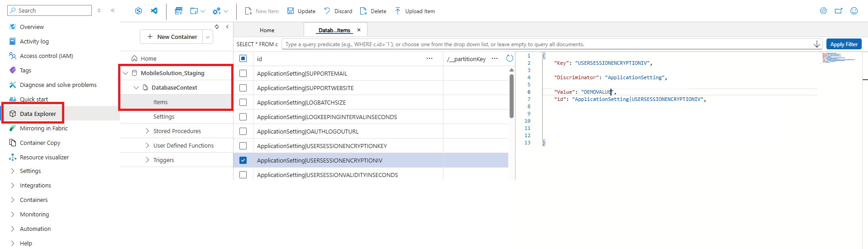Screen dimensions: 868x249
Task: Click the documents list vertical scrollbar
Action: click(511, 96)
